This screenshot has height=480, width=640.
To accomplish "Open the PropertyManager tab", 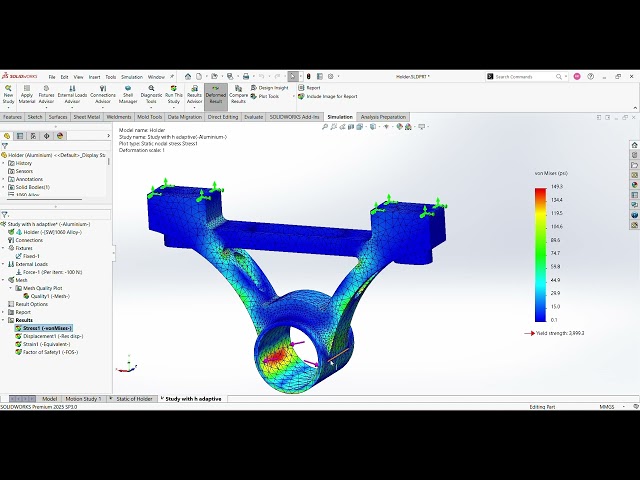I will pos(20,136).
